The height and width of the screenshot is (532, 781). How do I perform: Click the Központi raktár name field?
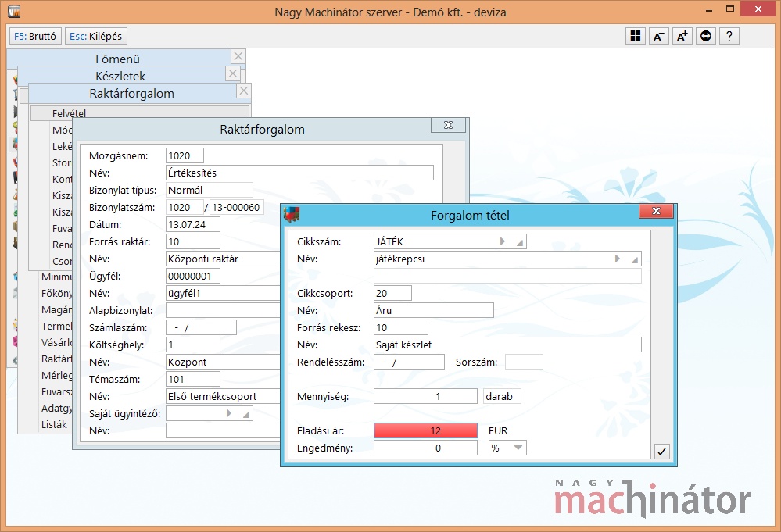[223, 259]
